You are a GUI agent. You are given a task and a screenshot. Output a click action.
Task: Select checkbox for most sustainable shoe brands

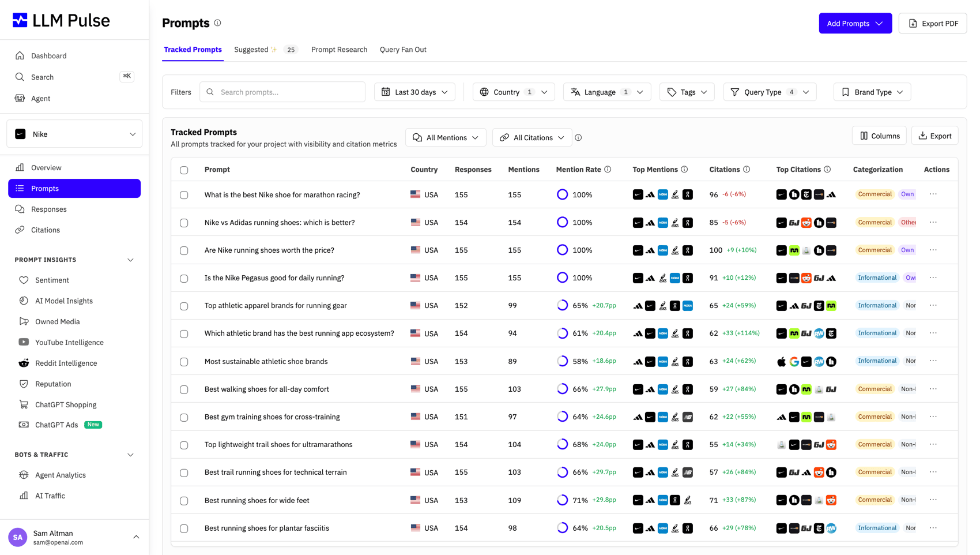coord(184,362)
